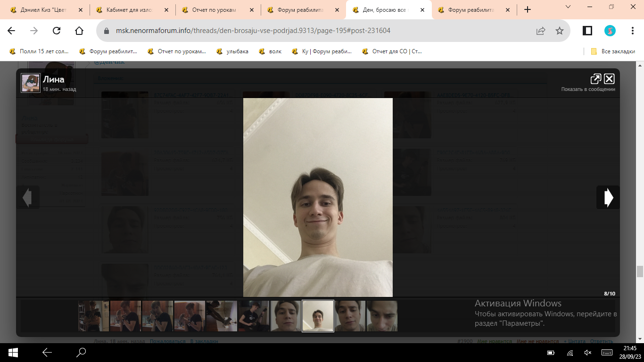Bookmark this page with the star icon
This screenshot has height=362, width=644.
point(560,31)
